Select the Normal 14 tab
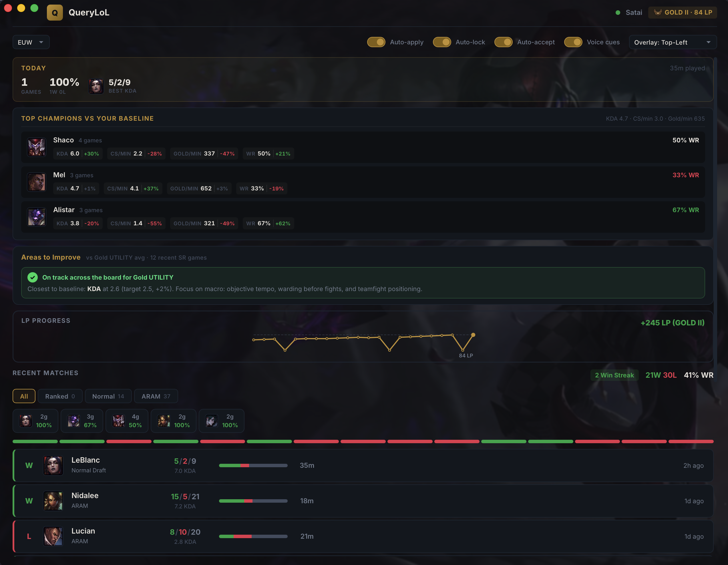 tap(108, 396)
